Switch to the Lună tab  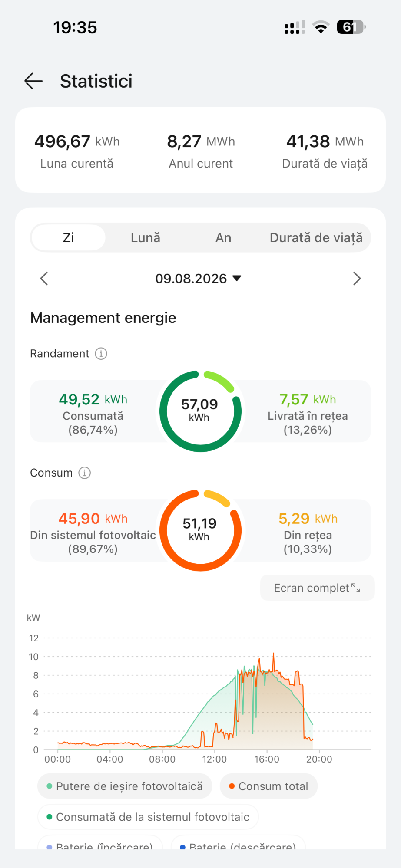click(x=146, y=238)
